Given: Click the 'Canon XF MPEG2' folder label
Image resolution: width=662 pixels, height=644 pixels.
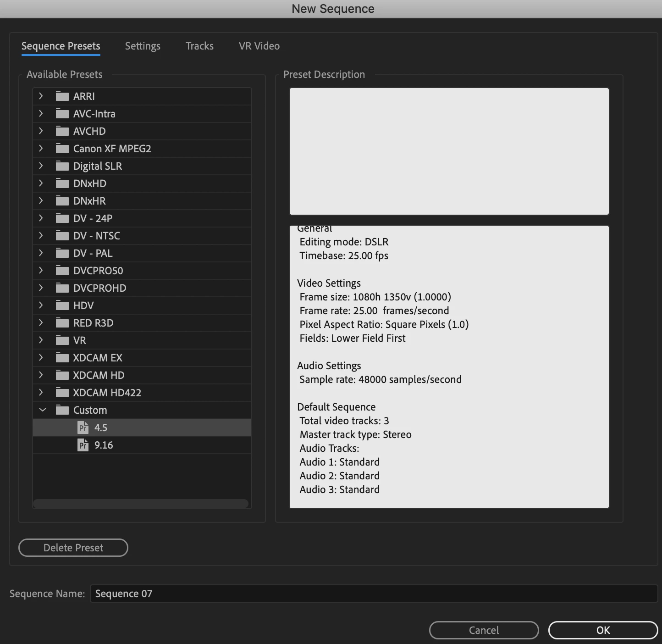Looking at the screenshot, I should (112, 149).
